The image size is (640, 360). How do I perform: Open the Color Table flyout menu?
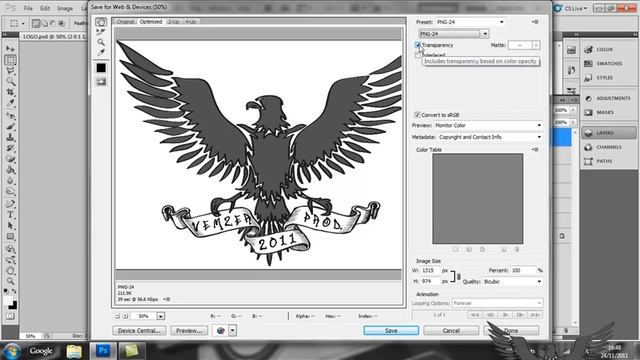coord(535,150)
